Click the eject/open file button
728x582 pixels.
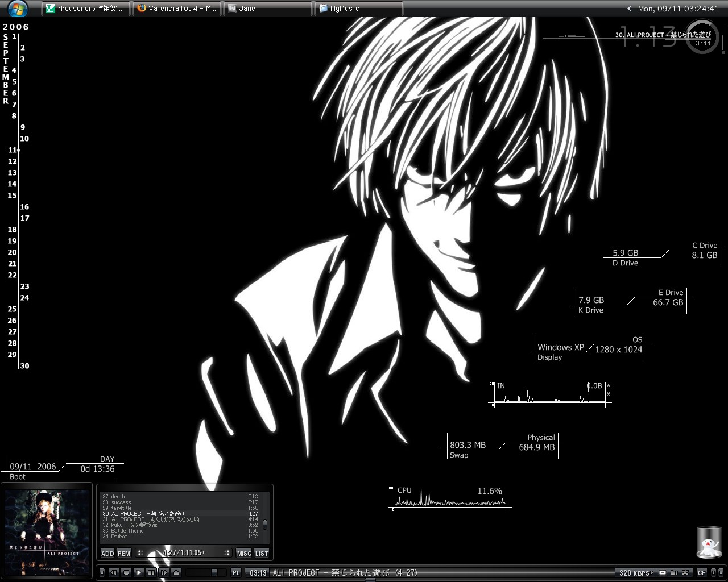pyautogui.click(x=176, y=573)
